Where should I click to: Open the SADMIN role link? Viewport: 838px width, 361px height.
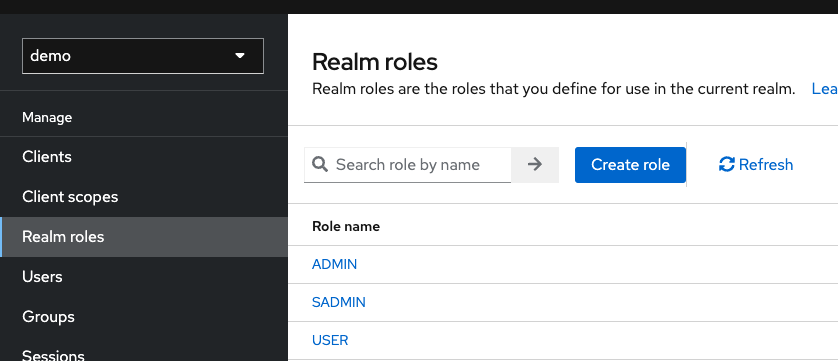(339, 302)
